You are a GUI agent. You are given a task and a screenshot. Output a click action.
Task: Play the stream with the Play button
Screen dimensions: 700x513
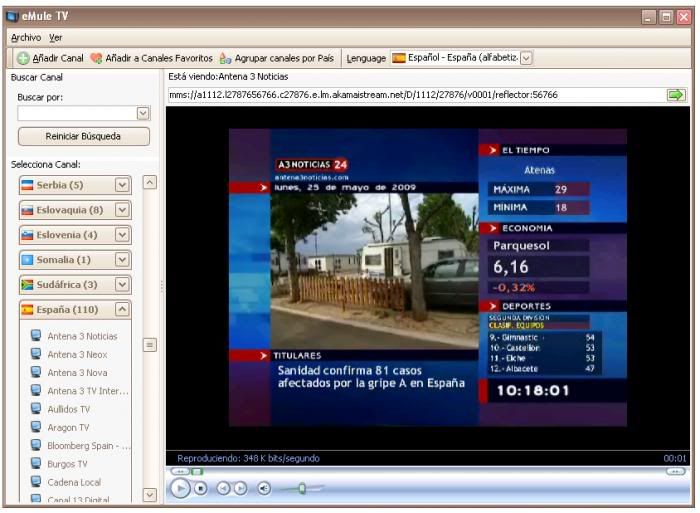tap(180, 488)
